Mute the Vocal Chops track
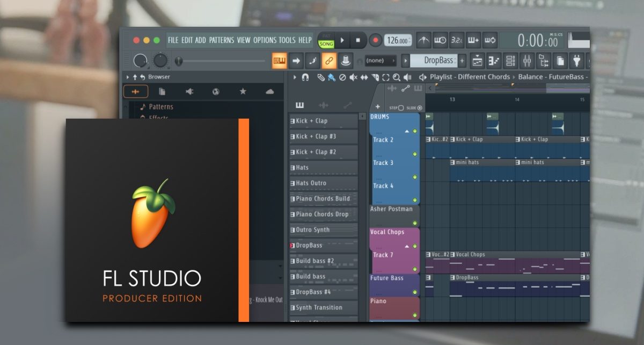This screenshot has height=345, width=644. 415,246
